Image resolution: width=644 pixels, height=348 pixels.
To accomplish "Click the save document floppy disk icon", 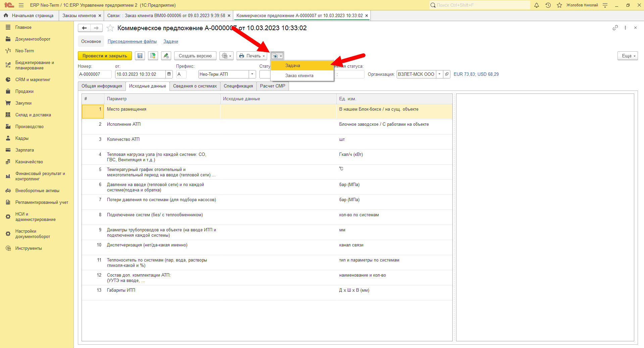I will coord(140,56).
